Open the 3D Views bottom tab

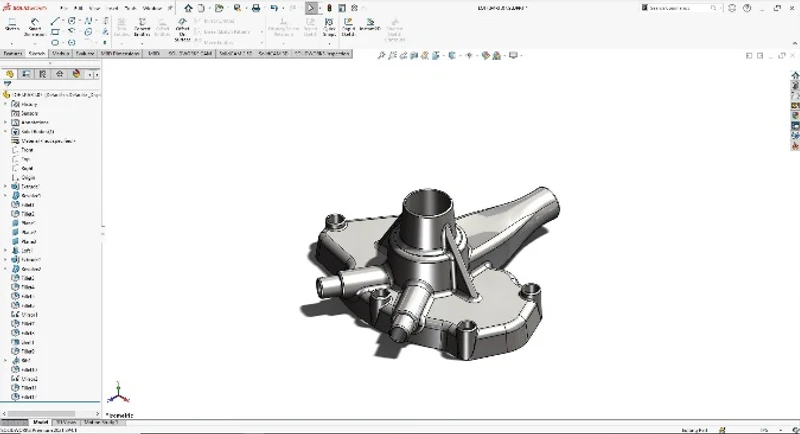66,422
